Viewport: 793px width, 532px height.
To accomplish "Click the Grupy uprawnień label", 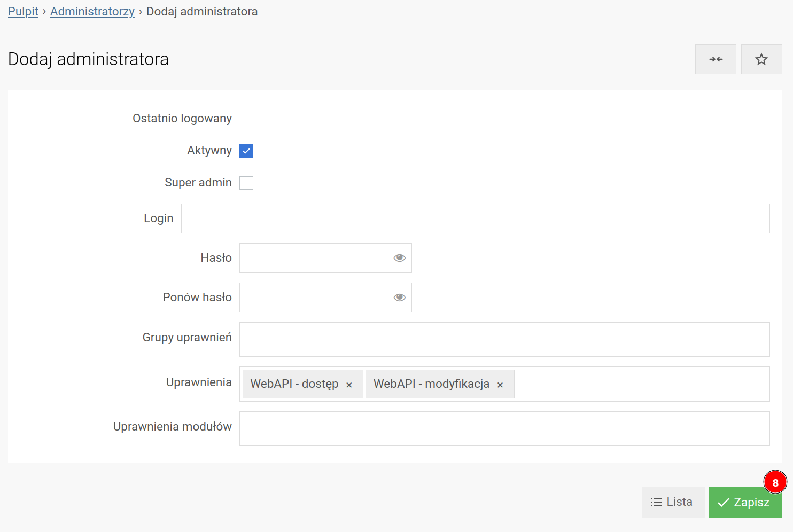I will (x=187, y=338).
